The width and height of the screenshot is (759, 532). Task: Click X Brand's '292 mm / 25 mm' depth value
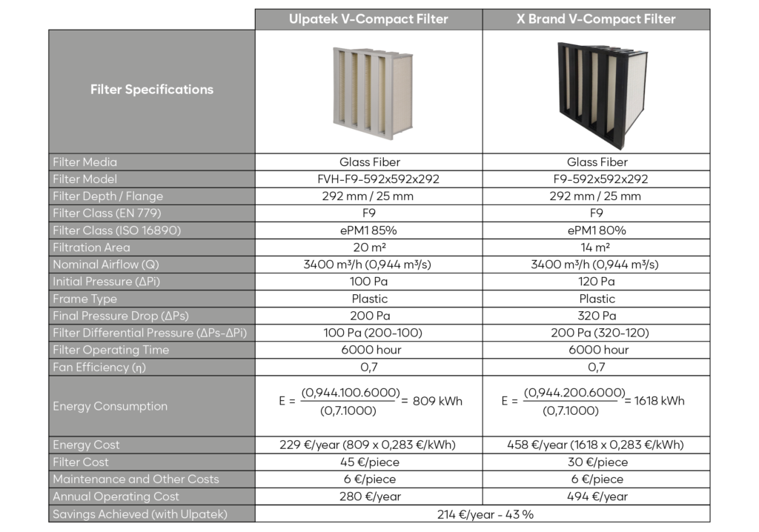[595, 196]
